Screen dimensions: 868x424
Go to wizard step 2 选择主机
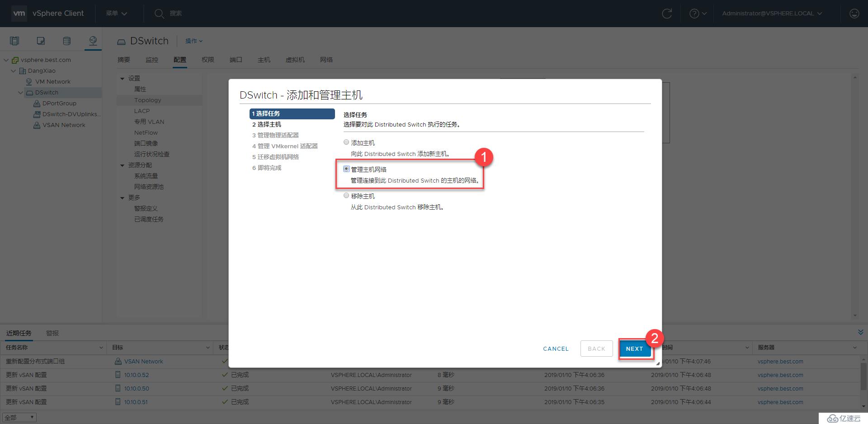coord(267,124)
